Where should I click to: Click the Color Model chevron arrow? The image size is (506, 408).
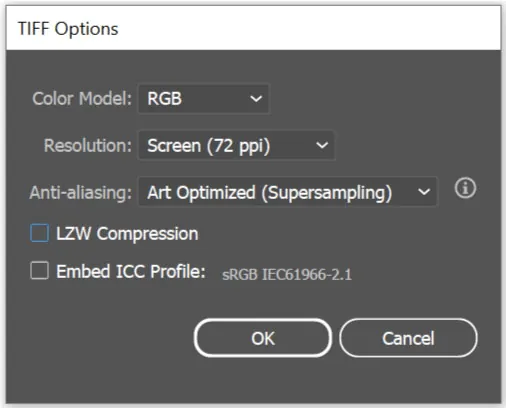[256, 99]
